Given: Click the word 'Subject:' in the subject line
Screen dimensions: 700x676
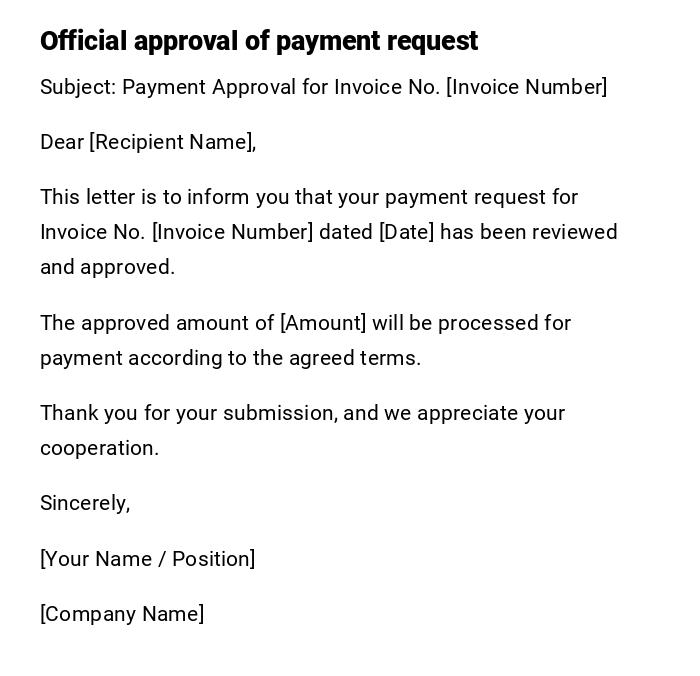Looking at the screenshot, I should click(78, 87).
